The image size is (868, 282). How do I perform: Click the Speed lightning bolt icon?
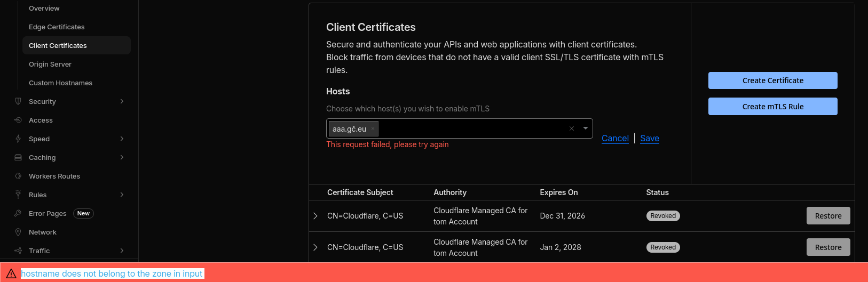click(x=18, y=139)
